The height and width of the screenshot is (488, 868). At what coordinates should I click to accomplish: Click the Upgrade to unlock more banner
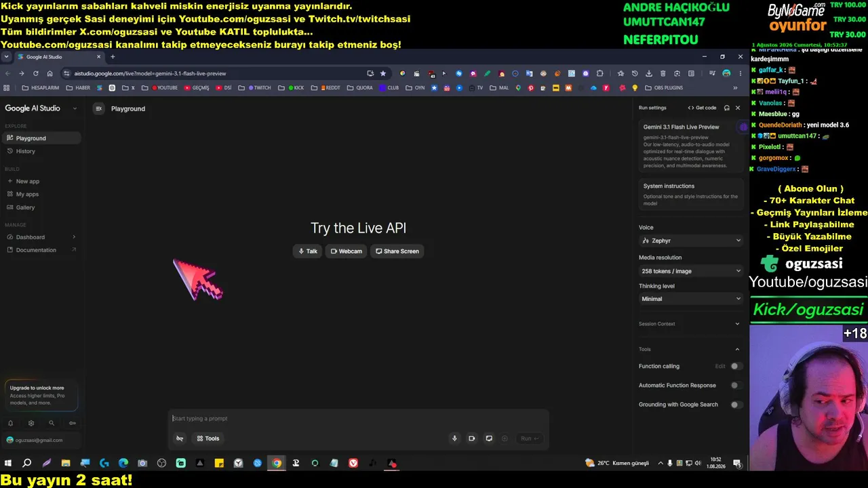pos(42,395)
